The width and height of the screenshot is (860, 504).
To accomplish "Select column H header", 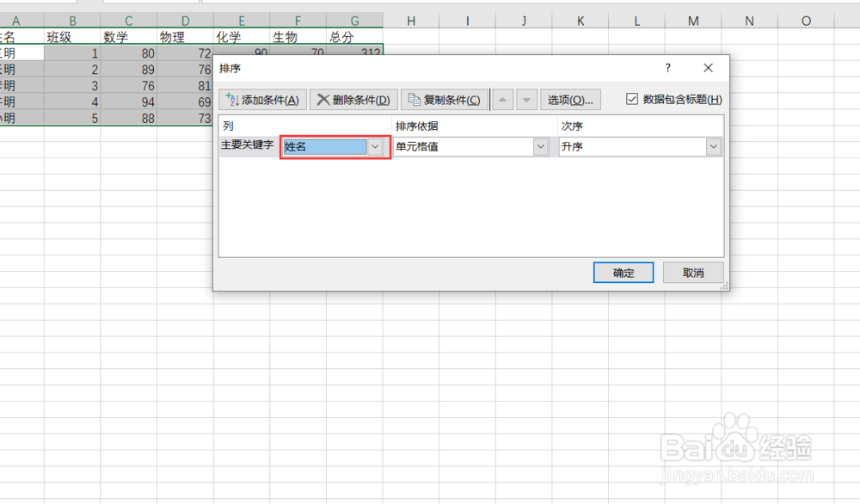I will (x=410, y=20).
